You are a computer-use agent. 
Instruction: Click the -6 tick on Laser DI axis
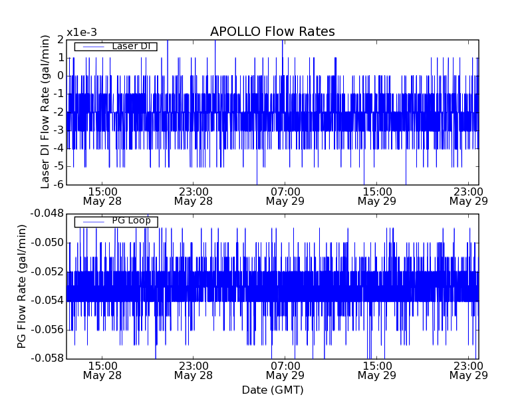coord(57,184)
